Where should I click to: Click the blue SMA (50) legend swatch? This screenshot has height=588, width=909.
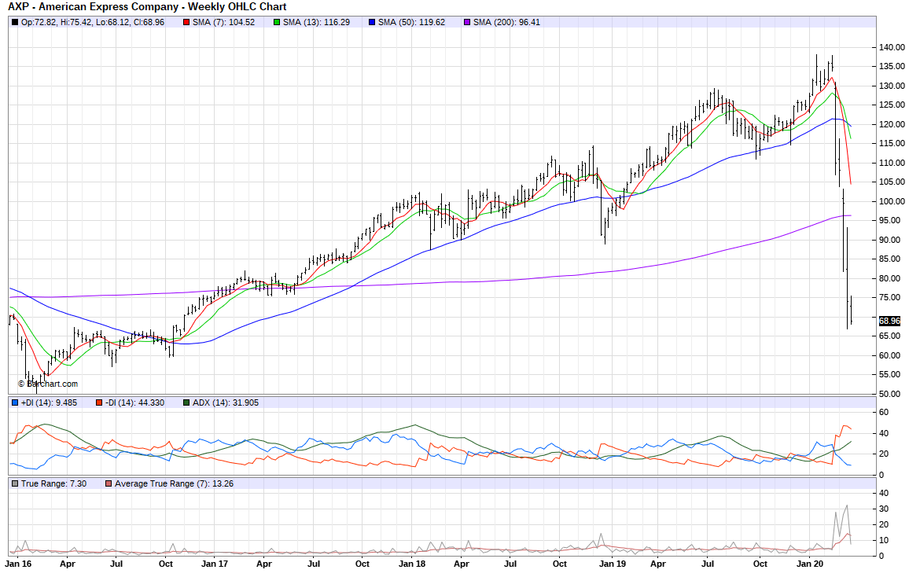(x=372, y=23)
